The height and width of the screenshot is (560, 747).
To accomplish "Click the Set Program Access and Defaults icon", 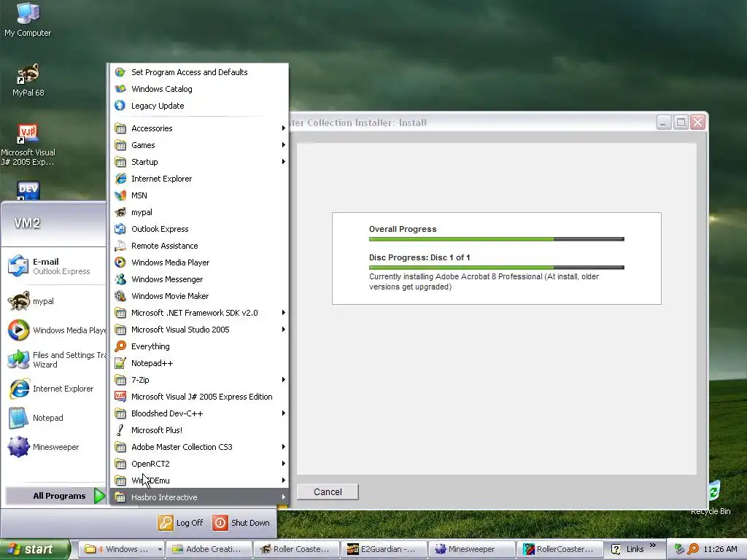I will [120, 72].
